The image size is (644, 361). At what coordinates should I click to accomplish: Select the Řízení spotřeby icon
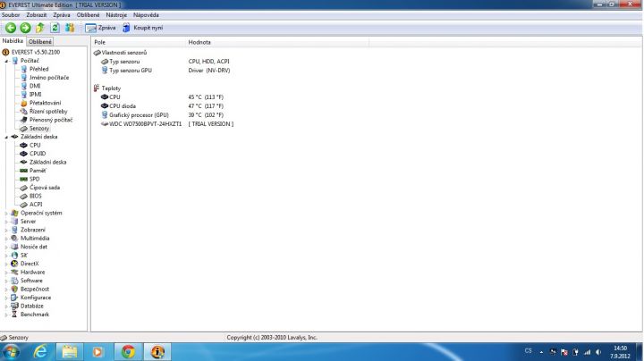point(24,111)
